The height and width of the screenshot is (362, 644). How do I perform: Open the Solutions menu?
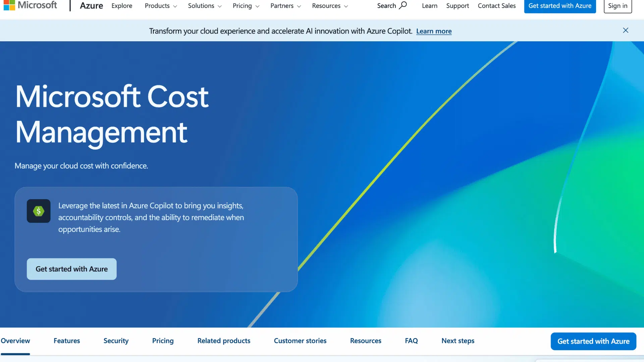point(204,6)
